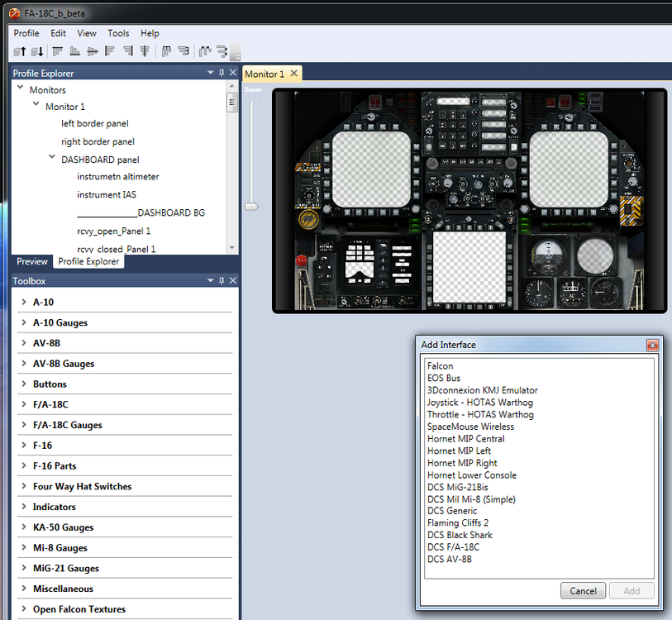672x620 pixels.
Task: Click the Distribute Vertically toolbar icon
Action: [222, 51]
